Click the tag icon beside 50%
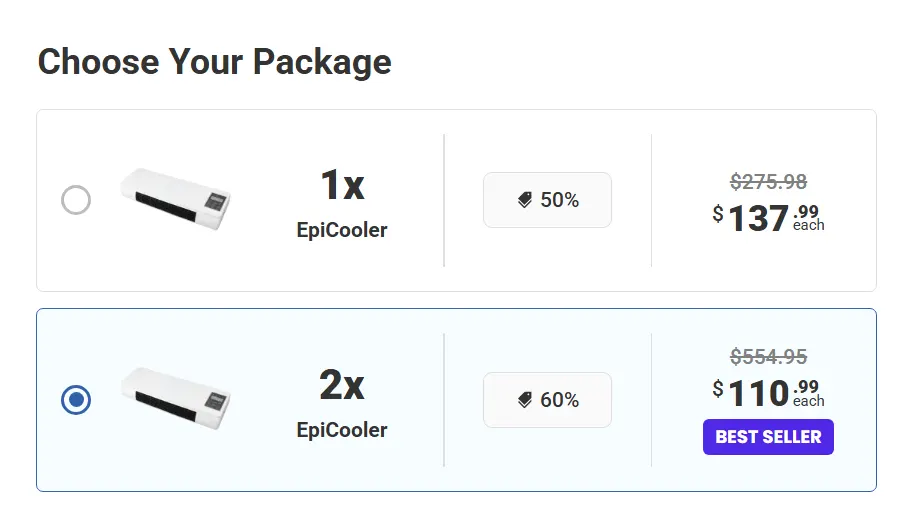 pyautogui.click(x=526, y=200)
